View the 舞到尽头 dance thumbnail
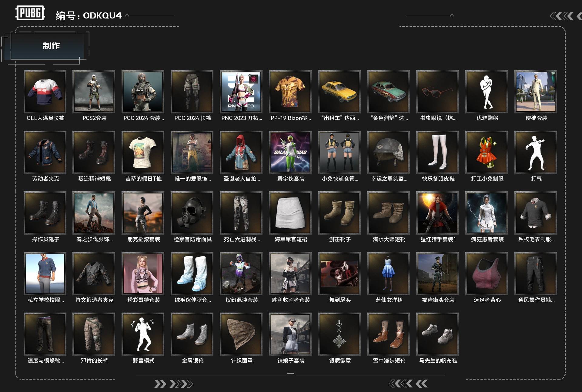582x392 pixels. point(339,273)
